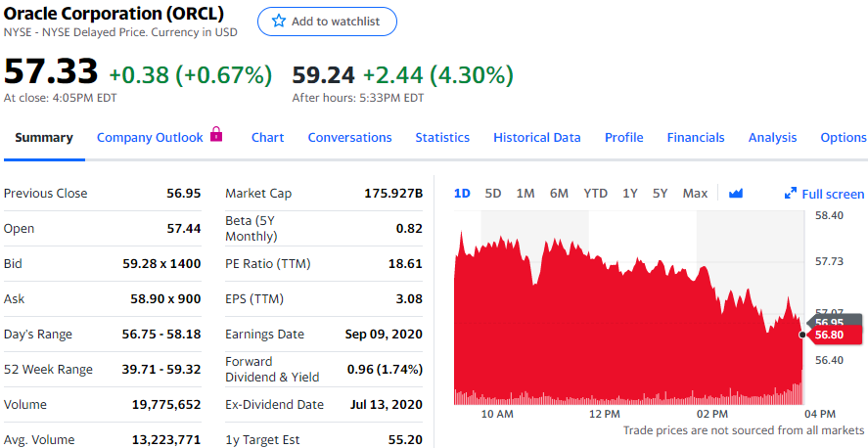This screenshot has height=448, width=868.
Task: Select the Max chart range
Action: (x=695, y=194)
